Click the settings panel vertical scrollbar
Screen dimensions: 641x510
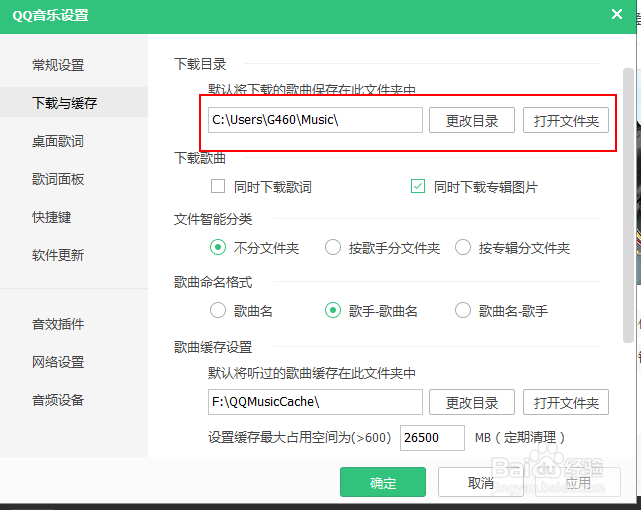tap(628, 205)
